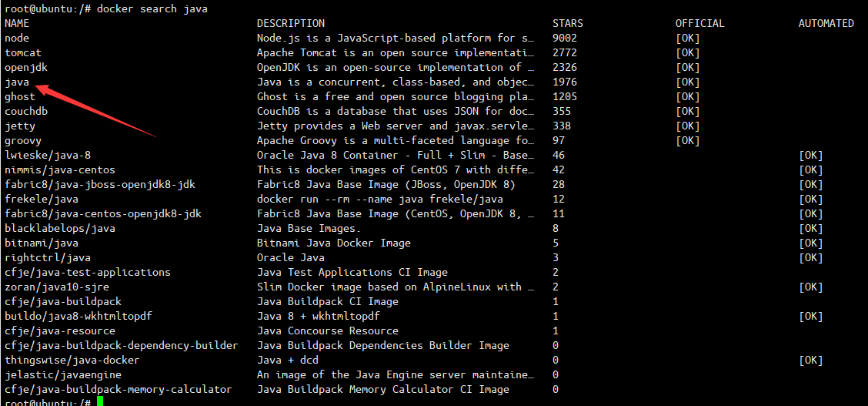Click 'fabric8/java-jboss-openjdk8-jdk' image name
The width and height of the screenshot is (868, 406).
click(x=99, y=184)
